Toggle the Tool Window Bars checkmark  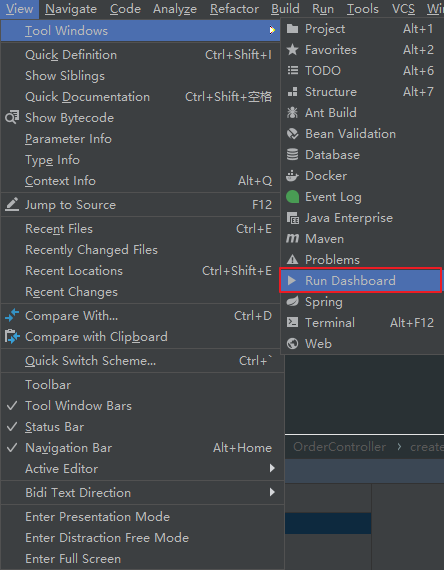[12, 406]
